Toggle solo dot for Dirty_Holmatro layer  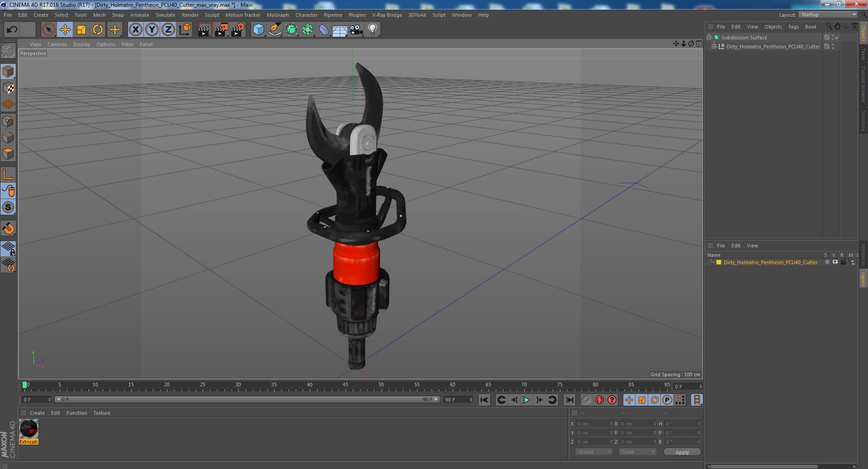[827, 262]
